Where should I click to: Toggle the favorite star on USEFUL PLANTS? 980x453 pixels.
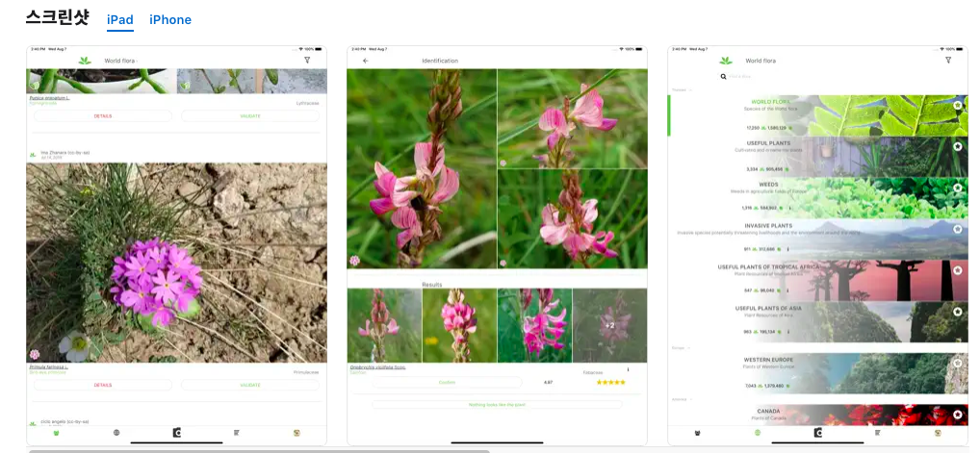click(958, 146)
